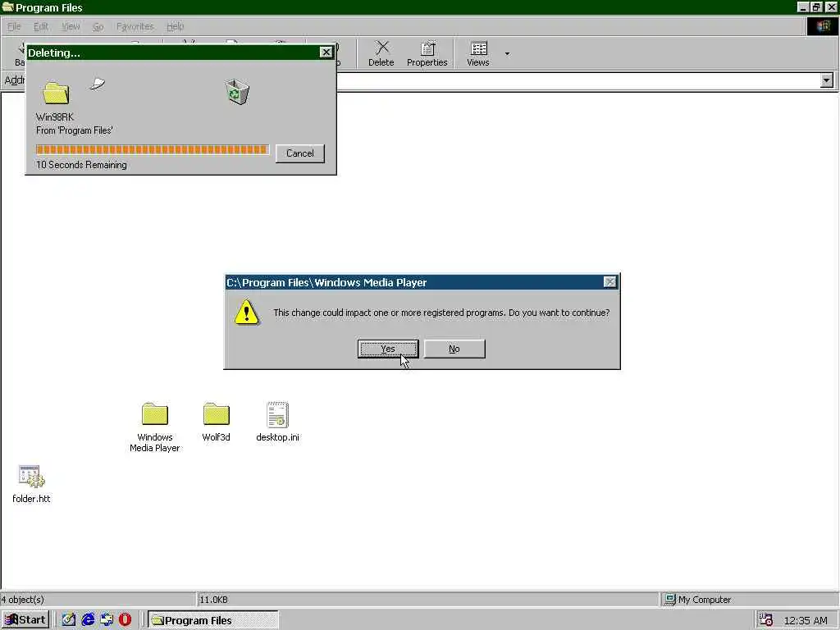
Task: Cancel the Deleting operation
Action: (x=300, y=153)
